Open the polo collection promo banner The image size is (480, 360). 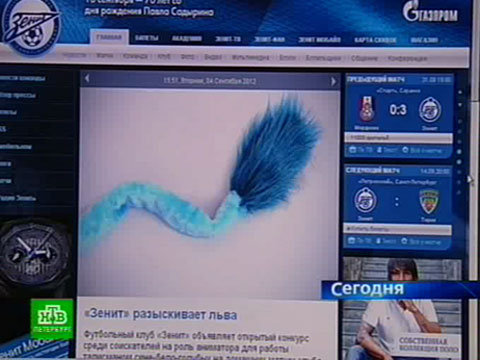(x=402, y=308)
